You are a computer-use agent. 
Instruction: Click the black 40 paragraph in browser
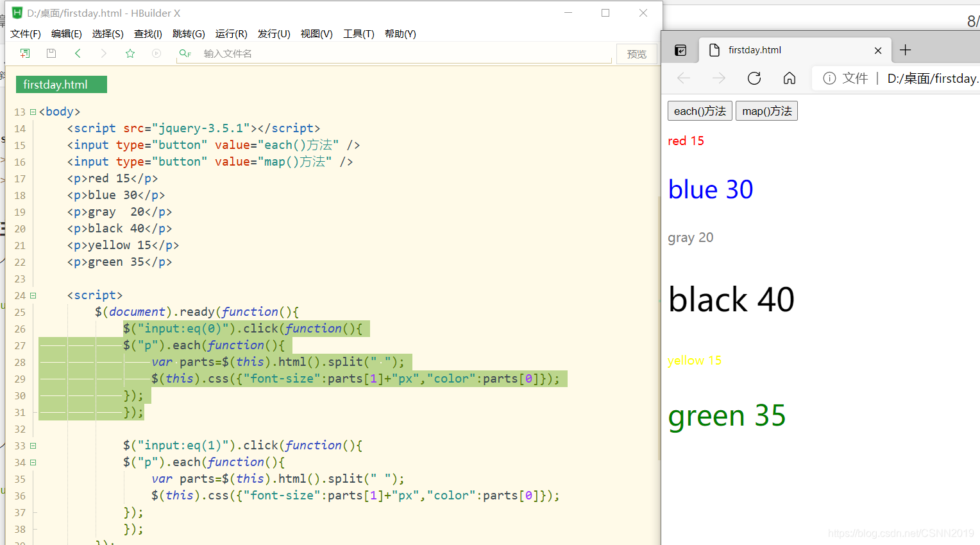(x=731, y=299)
